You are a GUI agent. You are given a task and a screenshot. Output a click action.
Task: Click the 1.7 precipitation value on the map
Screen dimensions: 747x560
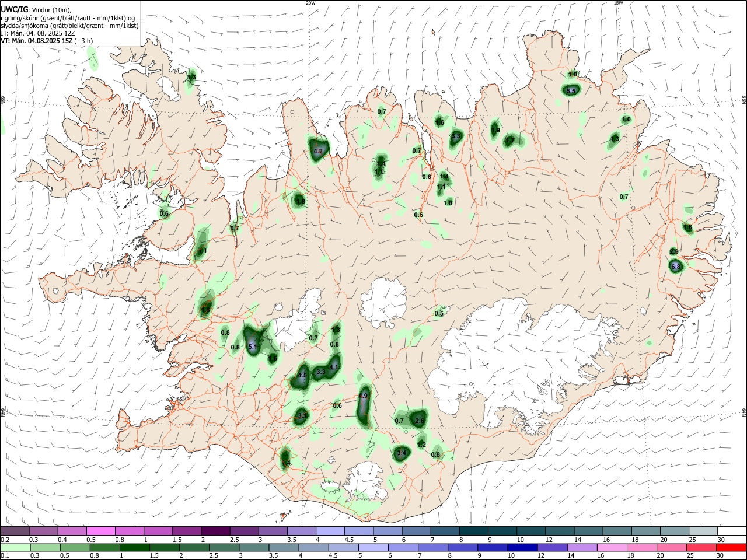pos(510,140)
